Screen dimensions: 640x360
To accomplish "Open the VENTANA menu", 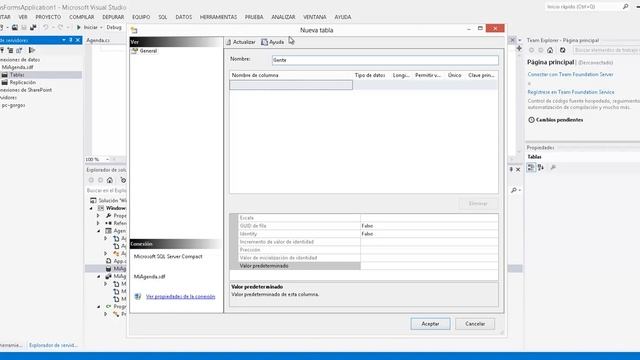I will click(x=315, y=17).
